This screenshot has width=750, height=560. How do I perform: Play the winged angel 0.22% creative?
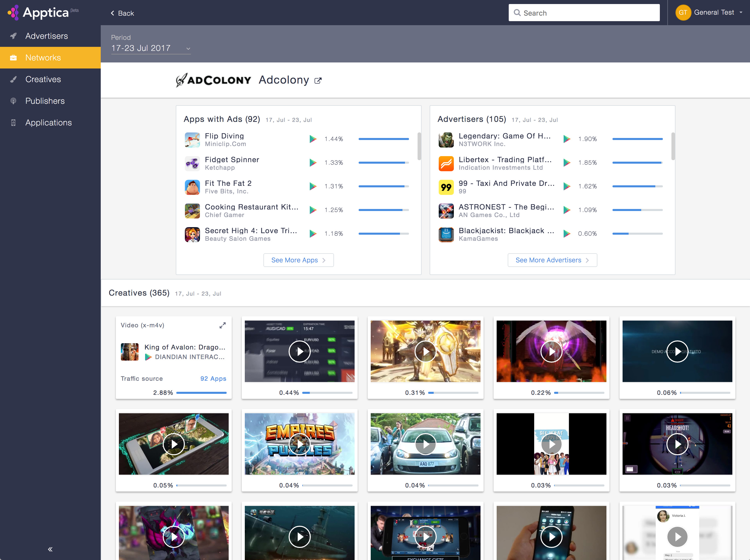click(551, 352)
